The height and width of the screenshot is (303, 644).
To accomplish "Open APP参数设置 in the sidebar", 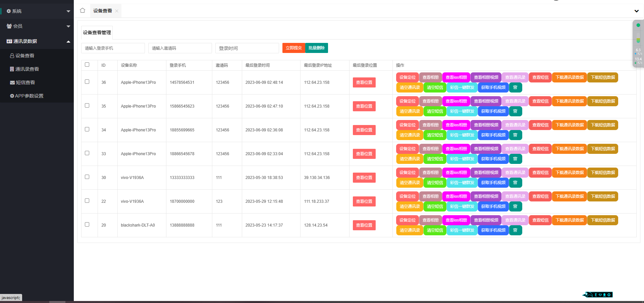I will [x=37, y=96].
